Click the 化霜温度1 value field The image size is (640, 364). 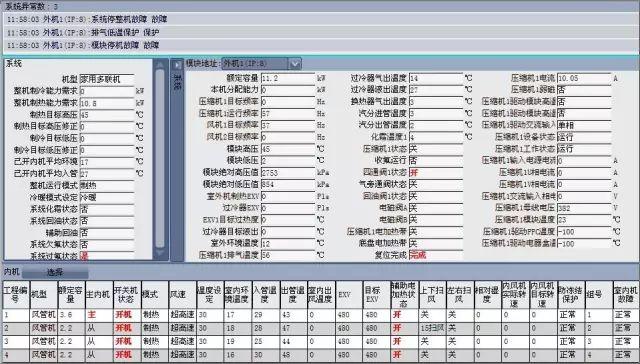click(x=436, y=137)
